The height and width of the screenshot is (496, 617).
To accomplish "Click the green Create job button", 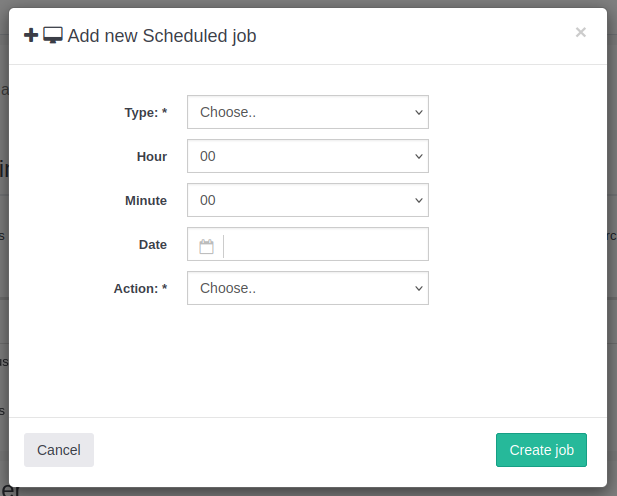I will [x=541, y=450].
